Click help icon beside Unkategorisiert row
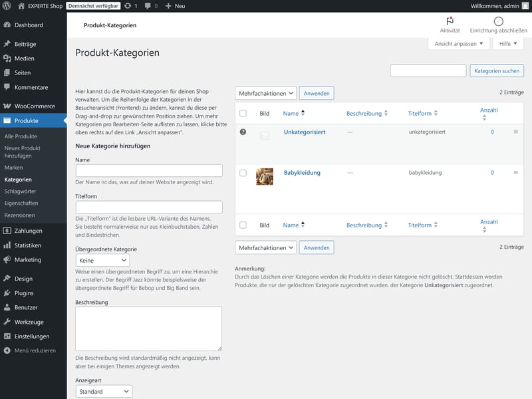This screenshot has height=399, width=532. click(243, 132)
